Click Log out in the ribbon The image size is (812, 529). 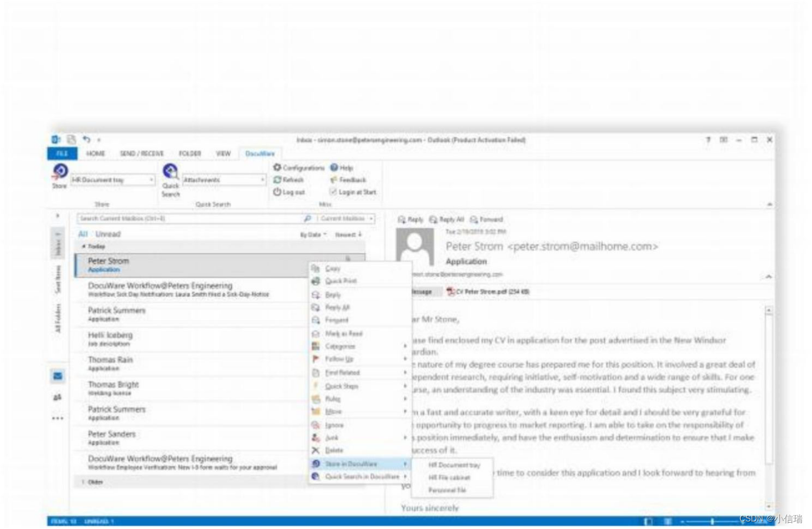[x=289, y=193]
